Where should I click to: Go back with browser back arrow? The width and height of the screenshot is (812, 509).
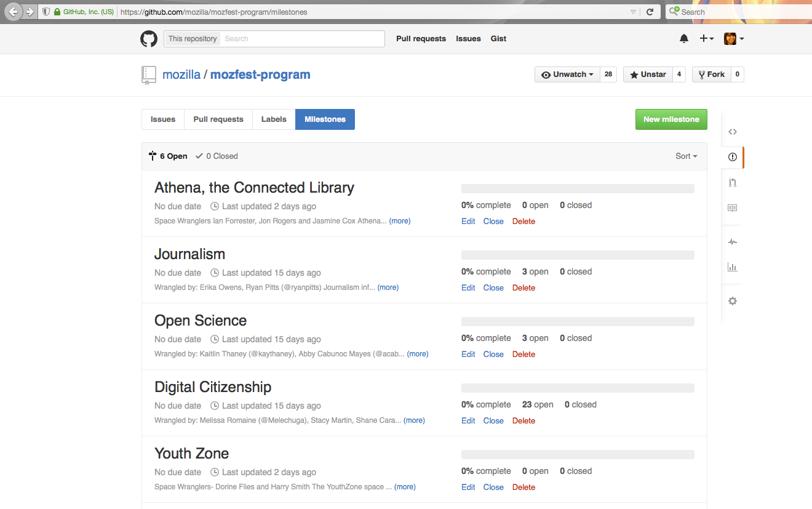(x=13, y=12)
